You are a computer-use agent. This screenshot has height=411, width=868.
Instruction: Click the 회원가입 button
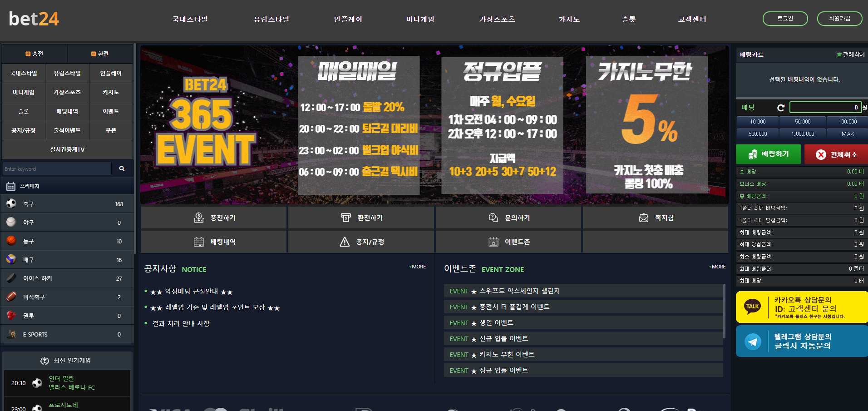click(x=840, y=19)
